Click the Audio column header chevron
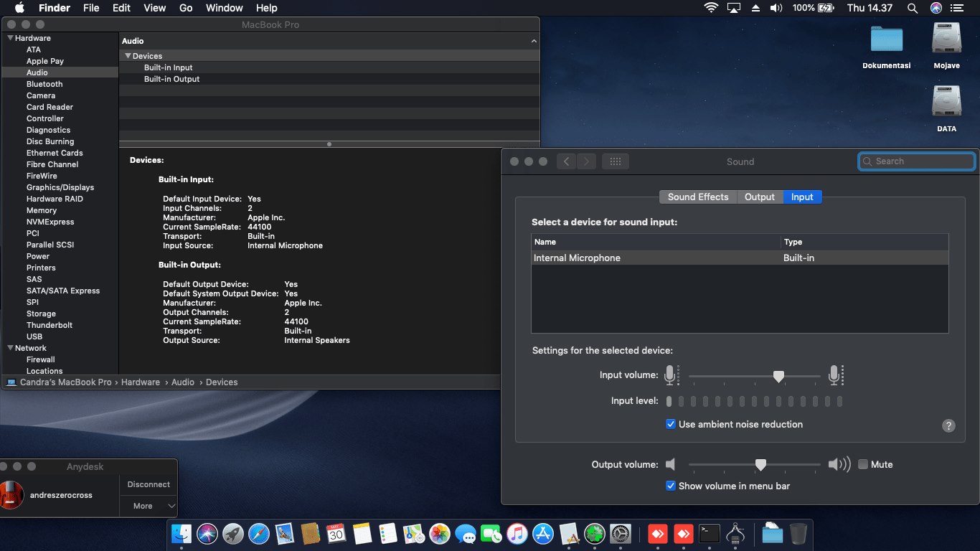This screenshot has width=980, height=551. click(533, 42)
